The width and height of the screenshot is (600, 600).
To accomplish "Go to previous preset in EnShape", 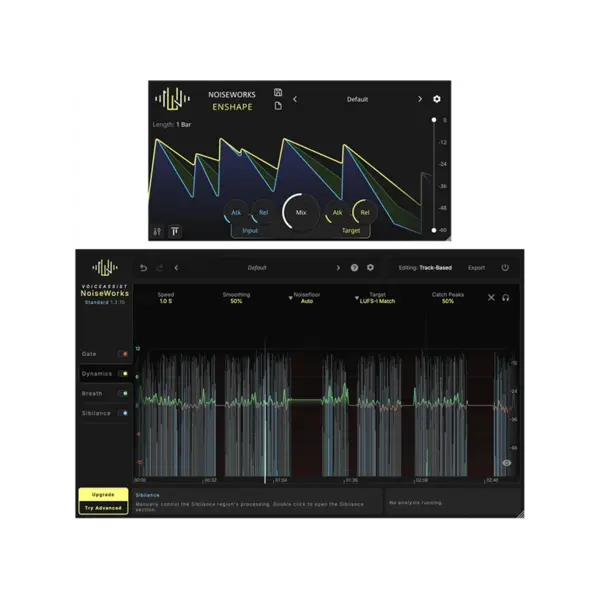I will click(295, 99).
